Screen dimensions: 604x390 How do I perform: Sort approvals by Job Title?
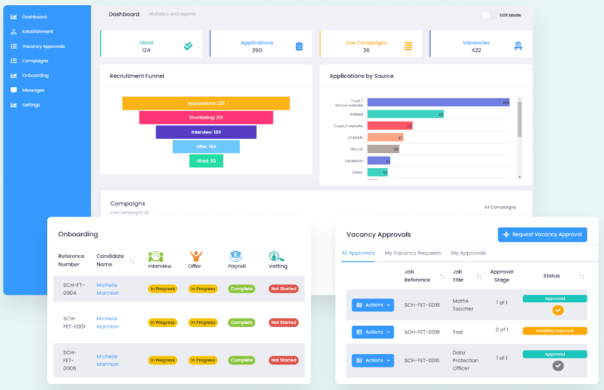click(x=479, y=276)
